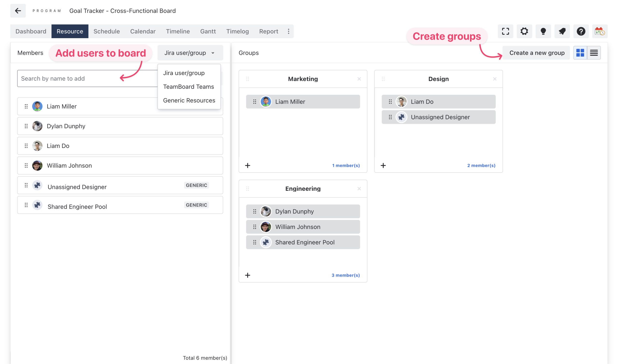Switch groups to list view
Screen dimensions: 618x364
594,53
